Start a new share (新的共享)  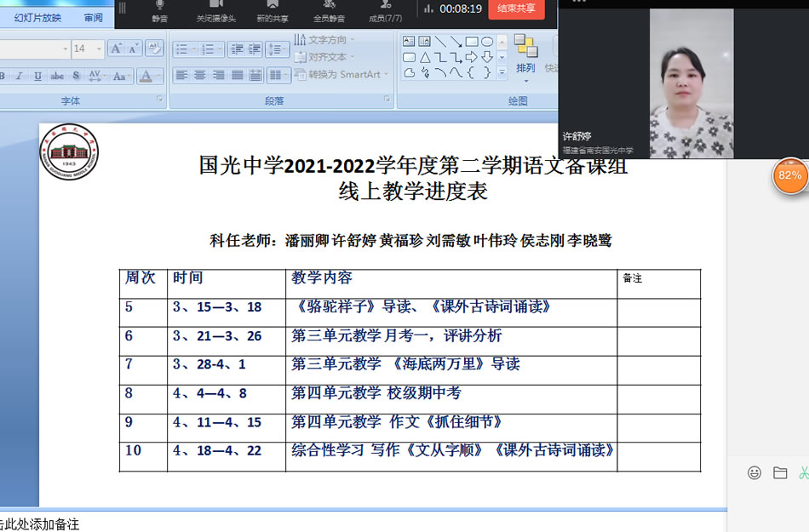pos(273,11)
